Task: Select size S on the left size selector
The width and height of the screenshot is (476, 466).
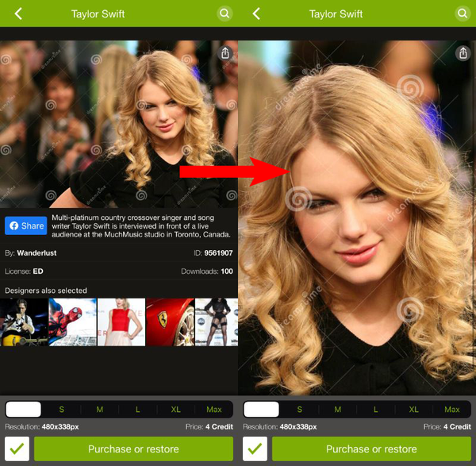Action: click(x=62, y=409)
